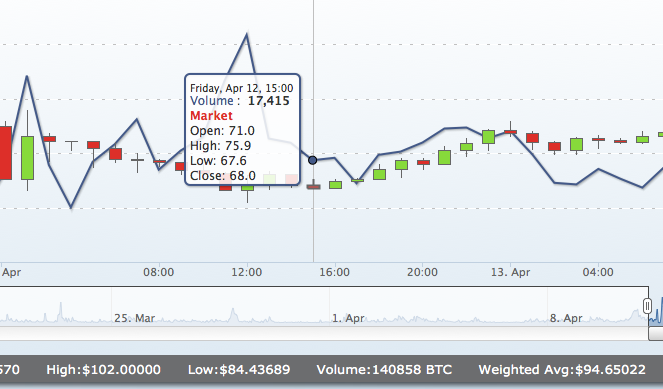Screen dimensions: 663x389
Task: Click the 08:00 time axis label
Action: pyautogui.click(x=159, y=272)
